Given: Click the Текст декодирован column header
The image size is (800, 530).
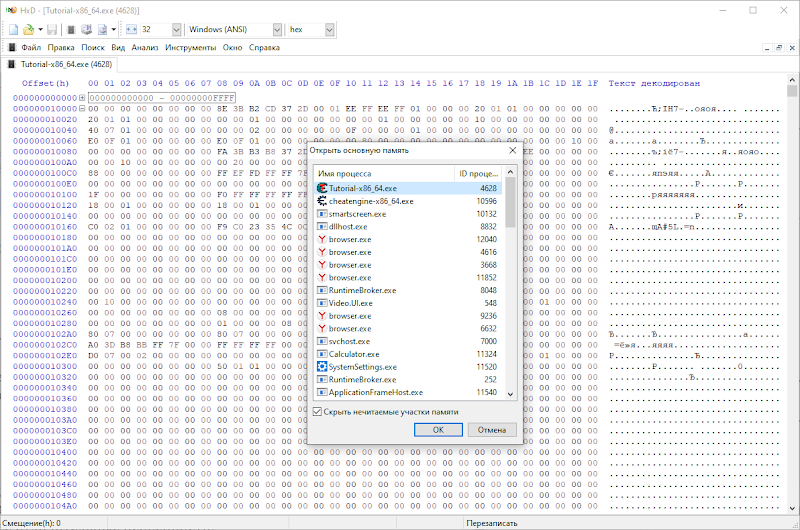Looking at the screenshot, I should [x=654, y=83].
